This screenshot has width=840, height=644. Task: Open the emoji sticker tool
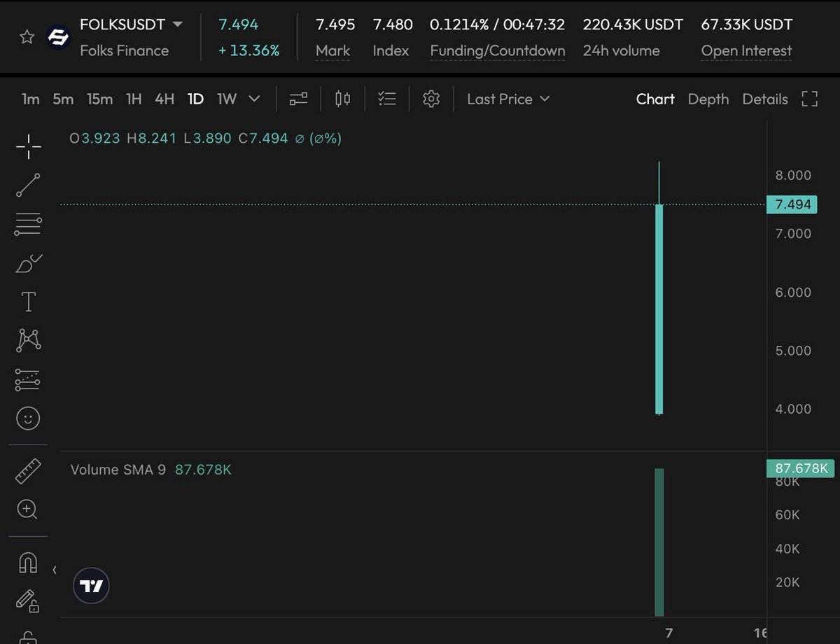(x=28, y=419)
